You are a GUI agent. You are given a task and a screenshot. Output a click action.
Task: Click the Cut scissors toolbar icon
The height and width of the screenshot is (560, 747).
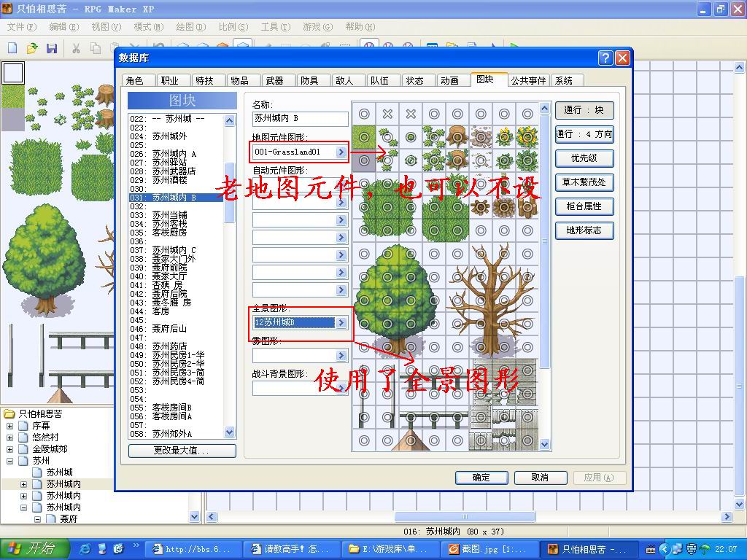(x=76, y=47)
